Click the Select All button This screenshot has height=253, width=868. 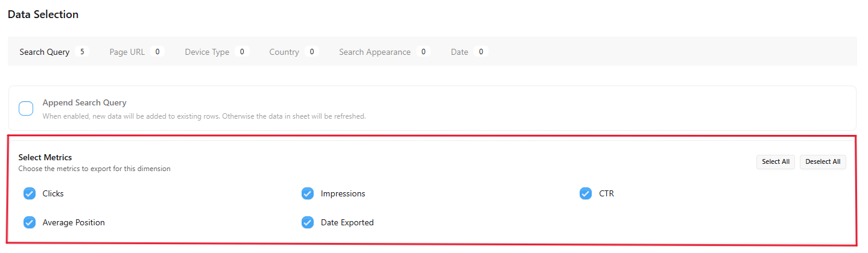click(776, 162)
